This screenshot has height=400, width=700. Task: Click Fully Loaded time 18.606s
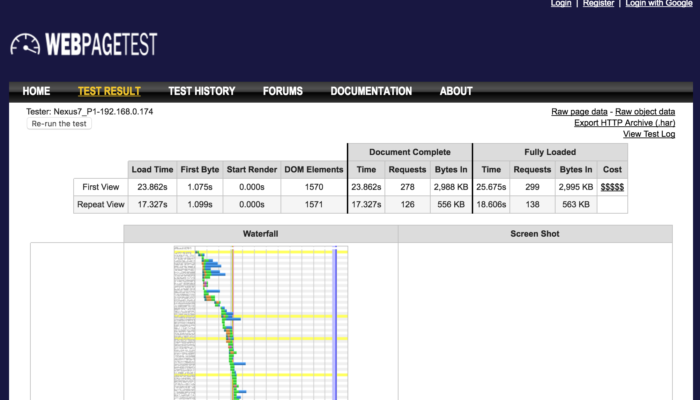click(x=491, y=204)
